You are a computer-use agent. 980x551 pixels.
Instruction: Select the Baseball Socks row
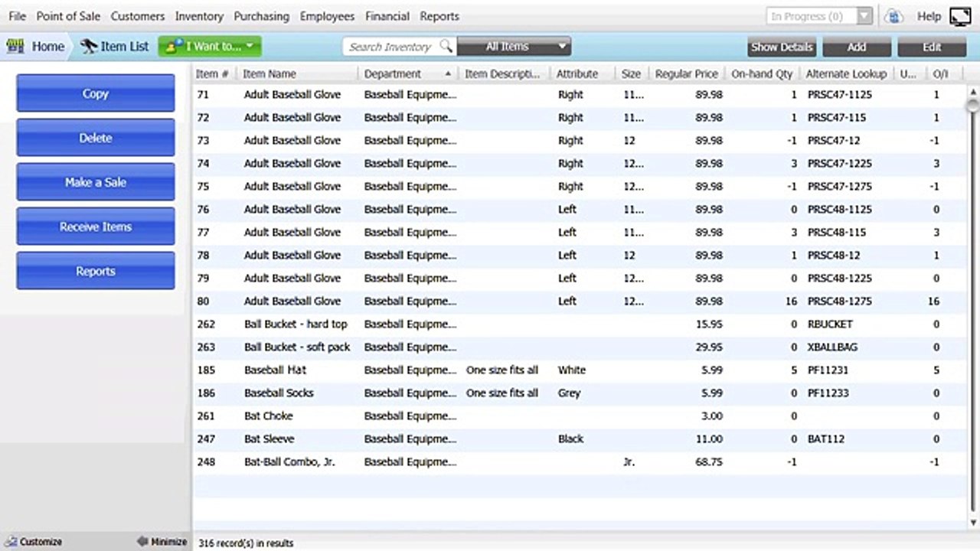(580, 393)
